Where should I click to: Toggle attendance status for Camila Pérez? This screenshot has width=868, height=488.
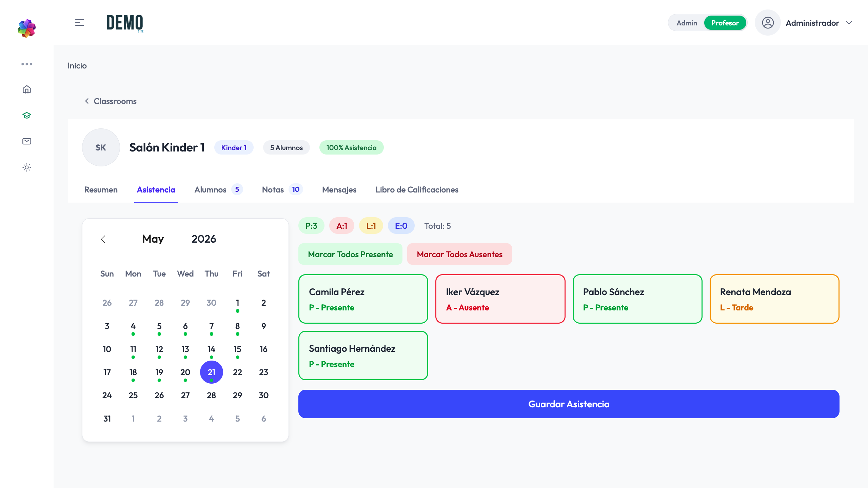tap(363, 299)
